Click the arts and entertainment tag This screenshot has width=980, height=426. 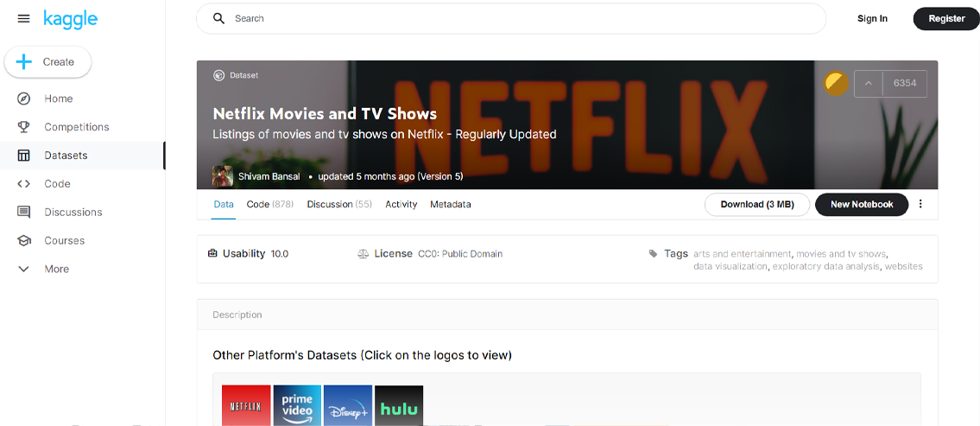coord(742,254)
